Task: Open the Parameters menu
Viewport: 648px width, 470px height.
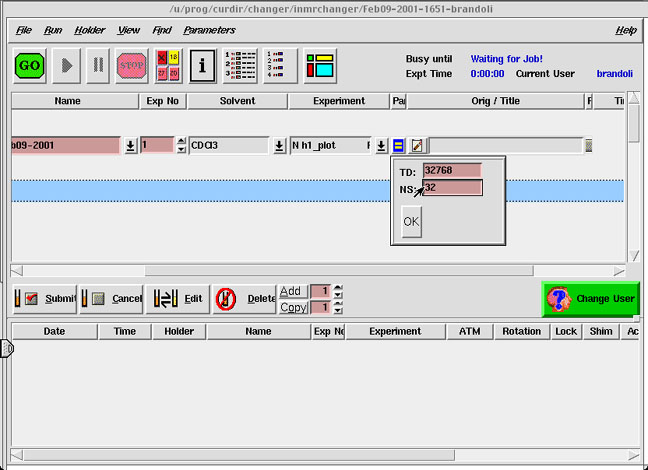Action: click(209, 30)
